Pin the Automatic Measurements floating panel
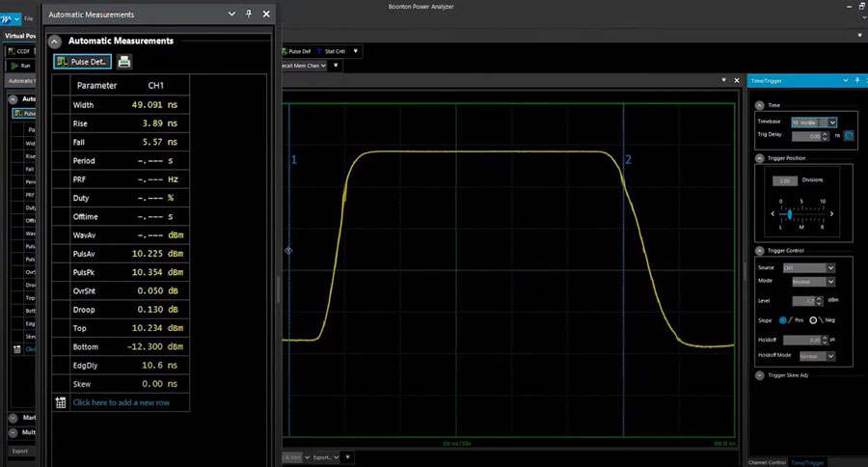The image size is (868, 467). [x=248, y=14]
